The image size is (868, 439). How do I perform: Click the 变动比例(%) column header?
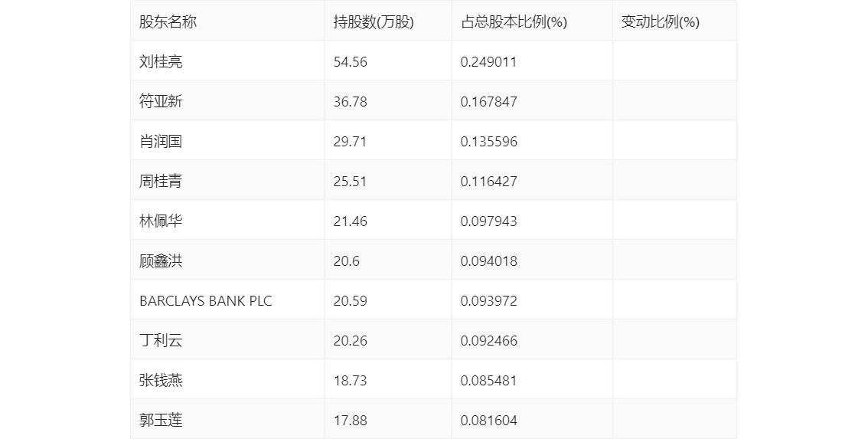click(x=661, y=21)
